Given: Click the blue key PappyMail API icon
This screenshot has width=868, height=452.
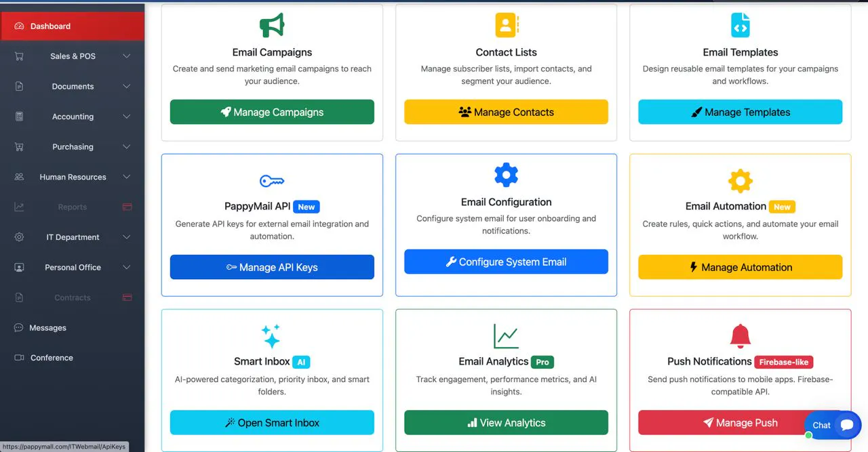Looking at the screenshot, I should coord(272,181).
